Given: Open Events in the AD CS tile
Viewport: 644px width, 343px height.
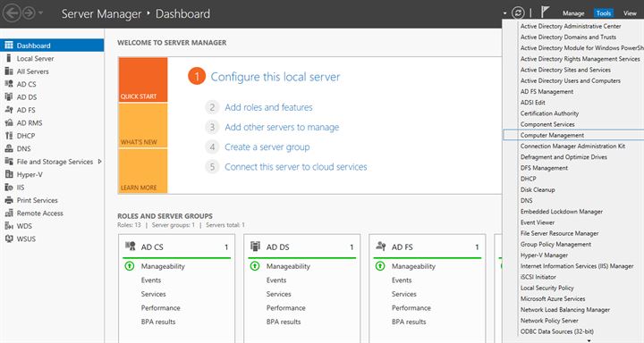Looking at the screenshot, I should pyautogui.click(x=151, y=280).
